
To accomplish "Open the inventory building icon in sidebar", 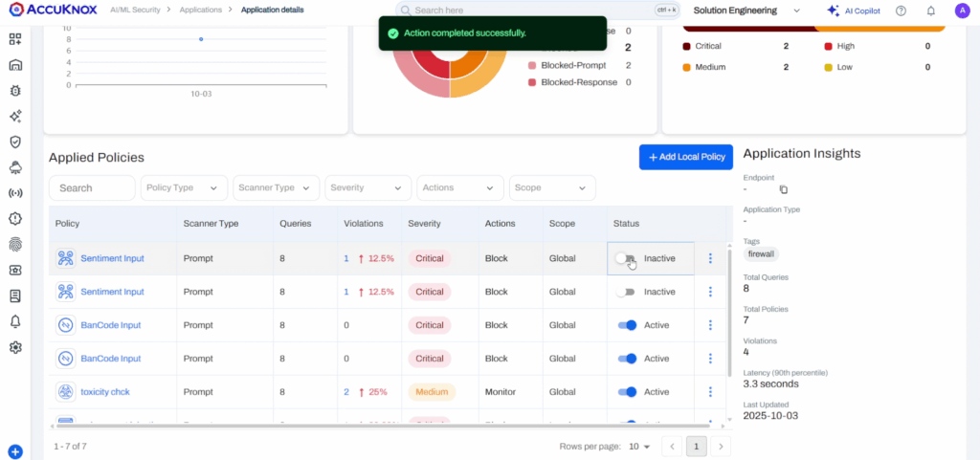I will [x=15, y=66].
